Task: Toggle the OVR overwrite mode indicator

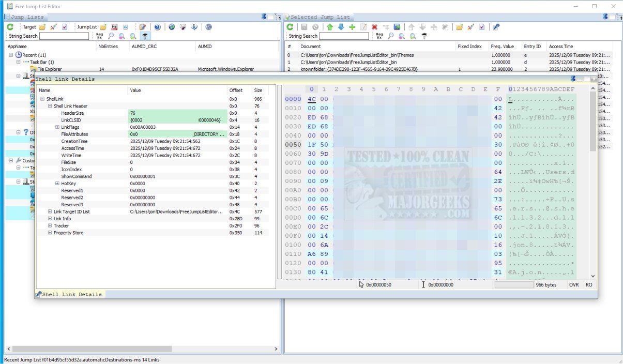Action: pyautogui.click(x=574, y=285)
